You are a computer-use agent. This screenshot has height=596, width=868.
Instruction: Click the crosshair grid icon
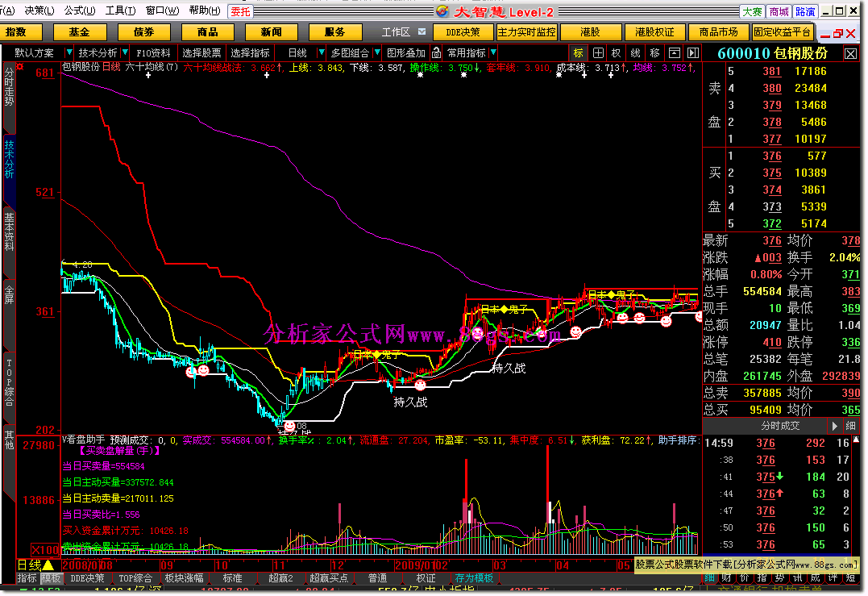598,53
